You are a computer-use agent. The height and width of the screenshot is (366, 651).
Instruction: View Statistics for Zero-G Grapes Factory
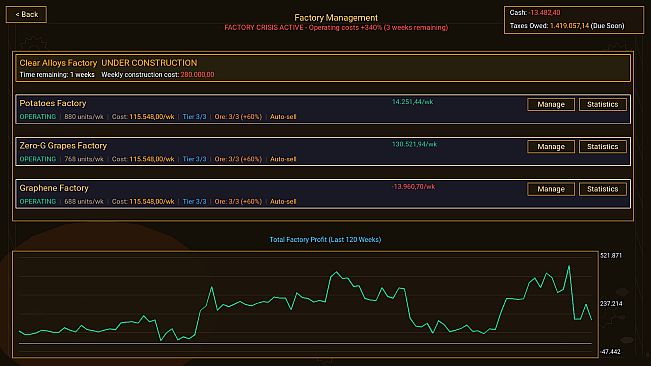pyautogui.click(x=602, y=147)
